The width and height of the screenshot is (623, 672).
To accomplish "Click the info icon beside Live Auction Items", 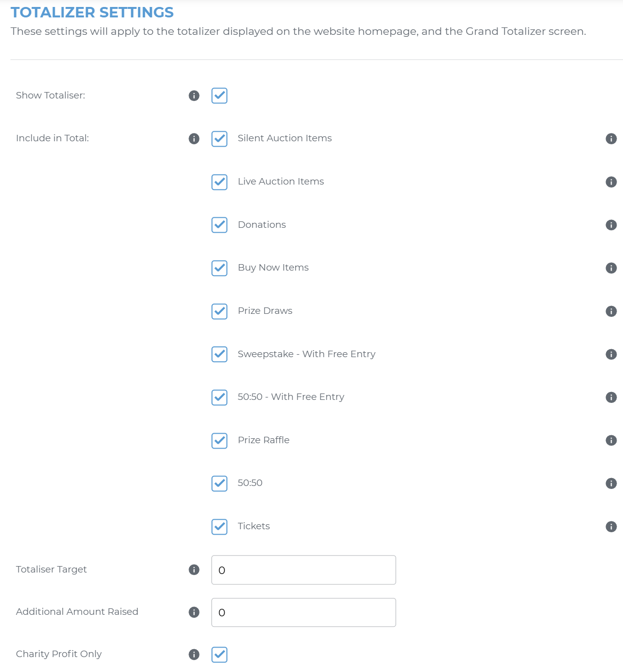I will (x=612, y=182).
